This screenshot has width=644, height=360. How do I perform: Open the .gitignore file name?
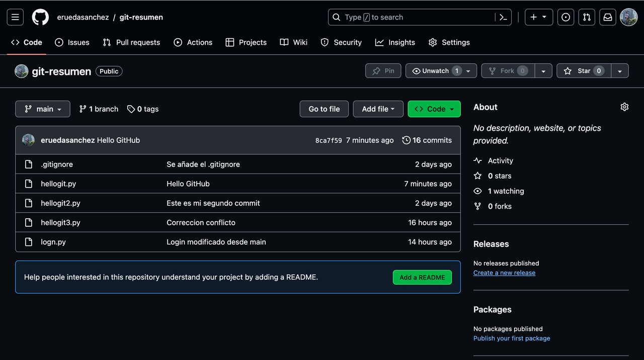click(57, 164)
